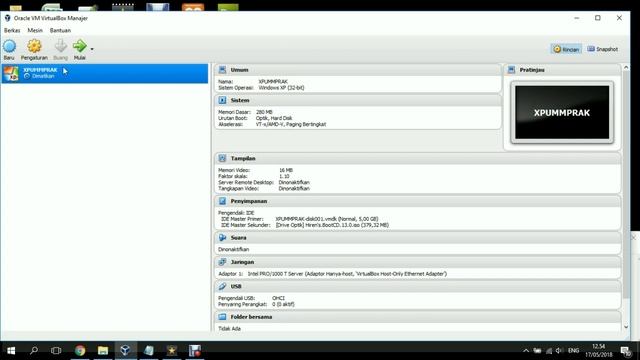This screenshot has height=360, width=640.
Task: Click the Umum section icon
Action: click(222, 70)
